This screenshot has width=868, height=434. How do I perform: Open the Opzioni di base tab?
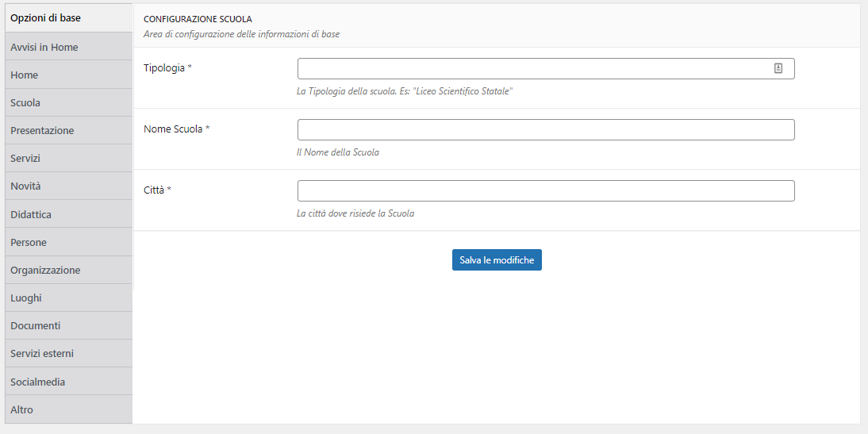(69, 18)
